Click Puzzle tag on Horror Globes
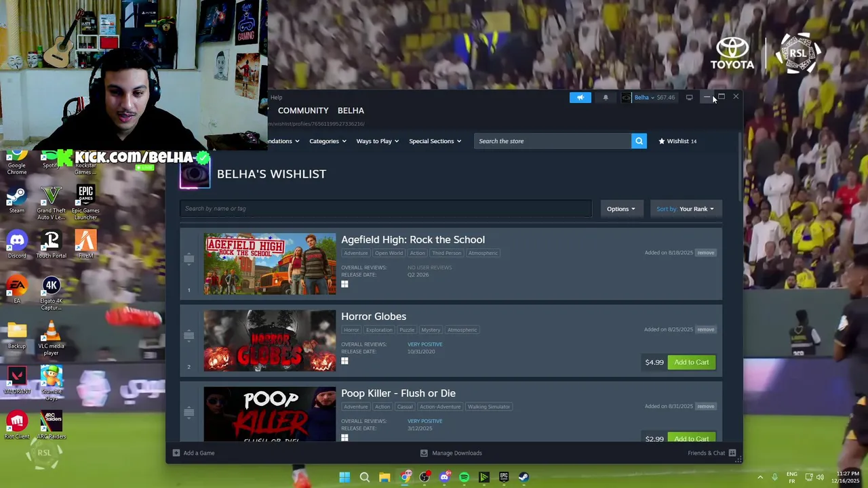Screen dimensions: 868x488 coord(406,330)
